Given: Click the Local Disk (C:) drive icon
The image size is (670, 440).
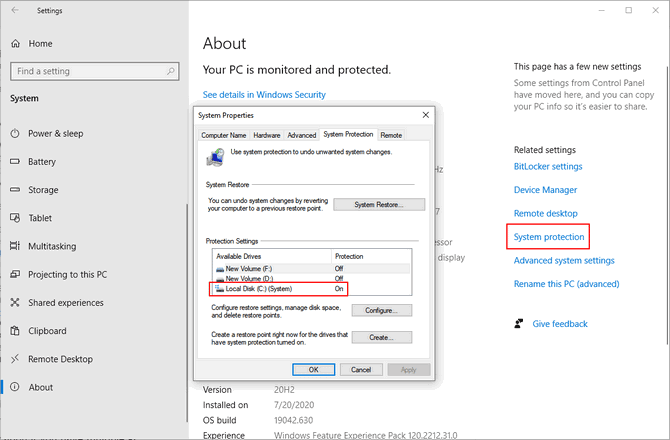Looking at the screenshot, I should click(x=219, y=289).
